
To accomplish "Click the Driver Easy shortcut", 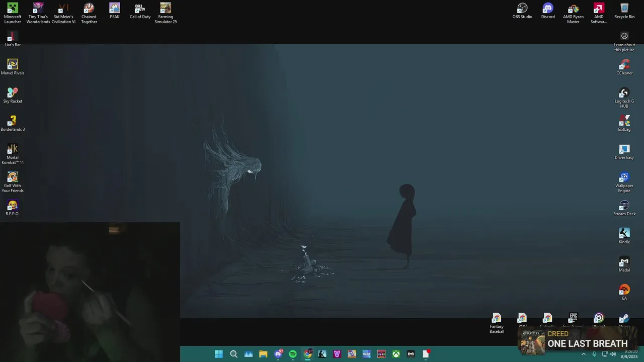I will pos(624,152).
